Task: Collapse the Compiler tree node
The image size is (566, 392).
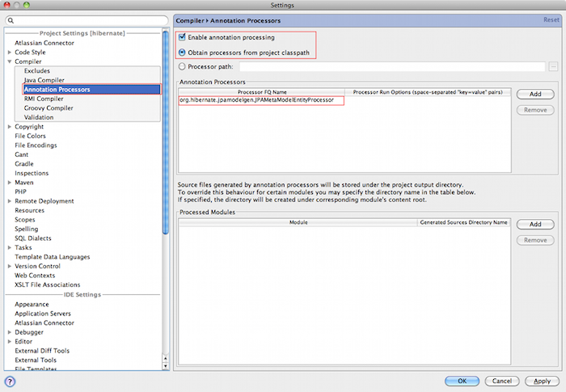Action: pyautogui.click(x=9, y=61)
